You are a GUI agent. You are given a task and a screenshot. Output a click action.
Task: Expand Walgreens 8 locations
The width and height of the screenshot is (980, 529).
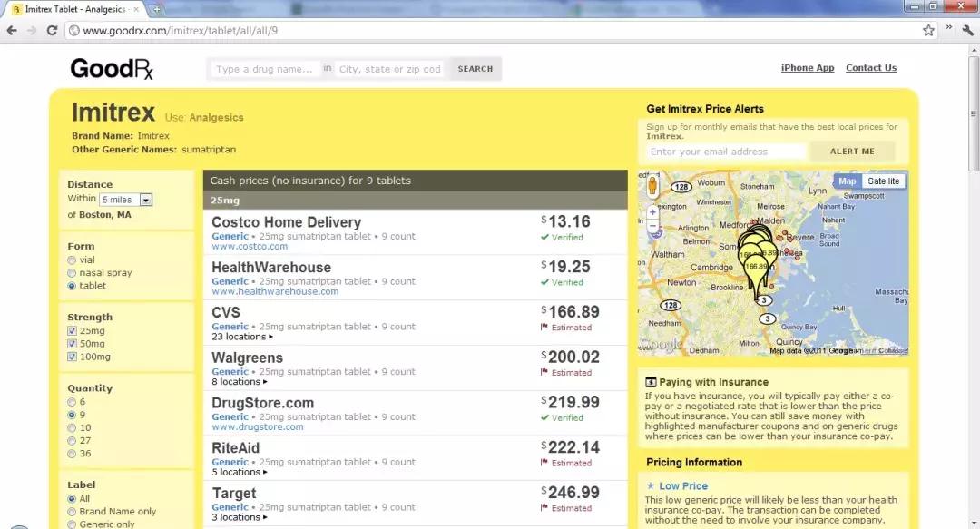tap(240, 381)
